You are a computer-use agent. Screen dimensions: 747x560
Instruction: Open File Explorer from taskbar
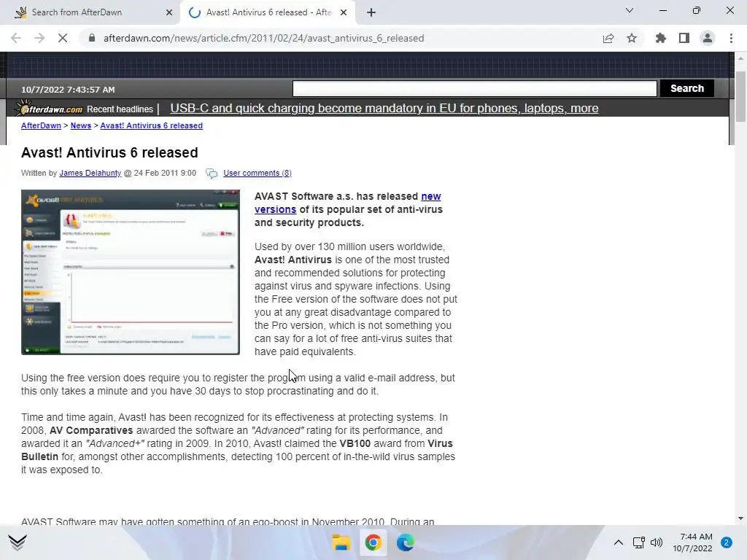(x=341, y=542)
